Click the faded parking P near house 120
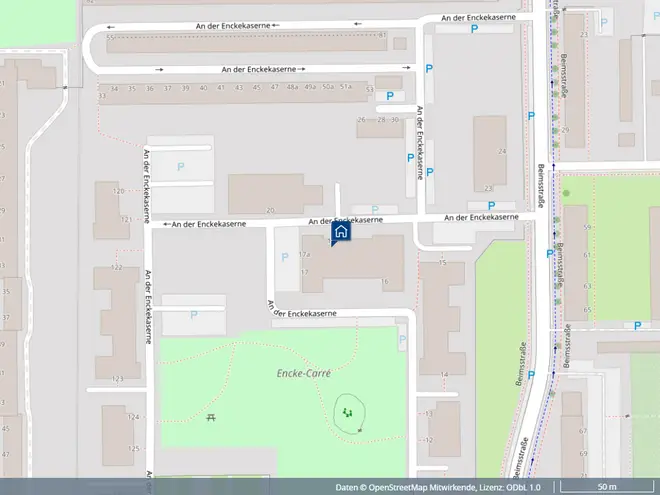The height and width of the screenshot is (495, 660). click(x=181, y=167)
